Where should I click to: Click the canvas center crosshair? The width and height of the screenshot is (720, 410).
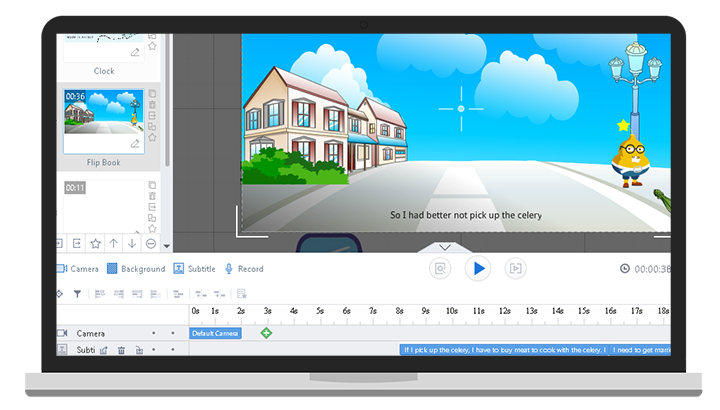coord(461,109)
